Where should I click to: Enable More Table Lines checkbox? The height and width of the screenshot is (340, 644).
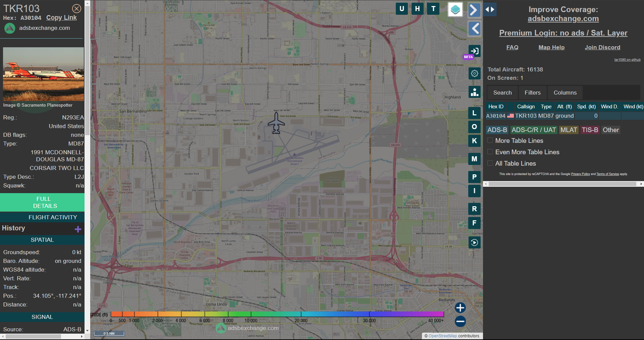pos(490,140)
